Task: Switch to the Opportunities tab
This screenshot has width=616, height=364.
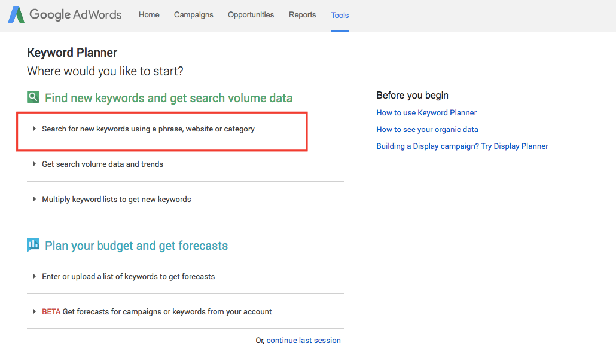Action: tap(251, 15)
